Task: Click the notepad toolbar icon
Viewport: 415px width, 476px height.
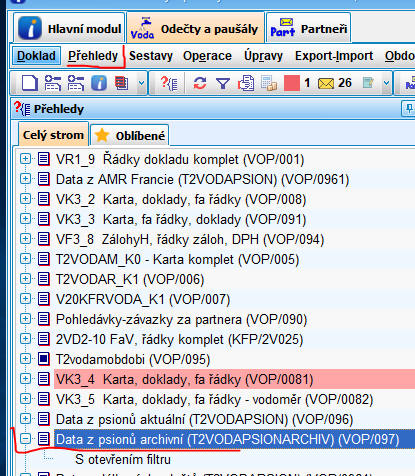Action: coord(368,83)
